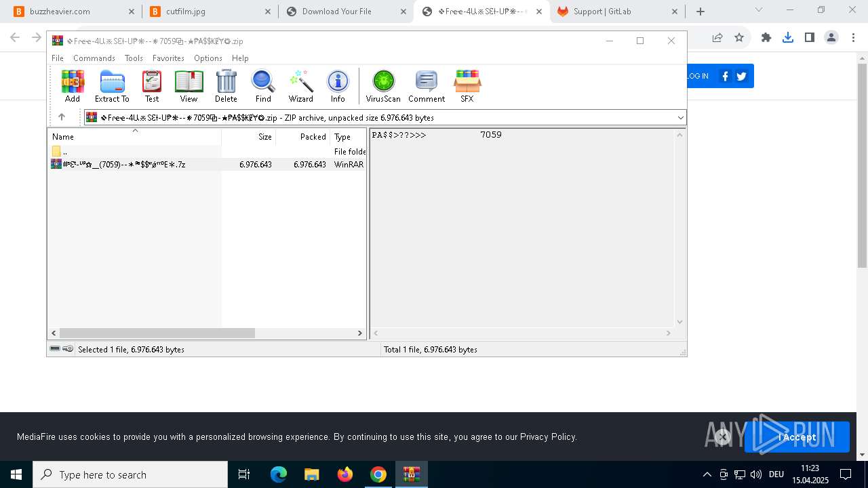Open the File menu
This screenshot has width=868, height=488.
tap(58, 58)
